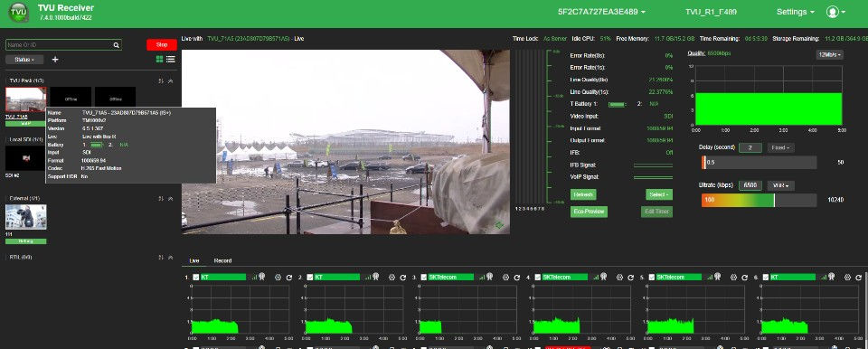Toggle checkbox for modem 1 KT
868x349 pixels.
[196, 277]
